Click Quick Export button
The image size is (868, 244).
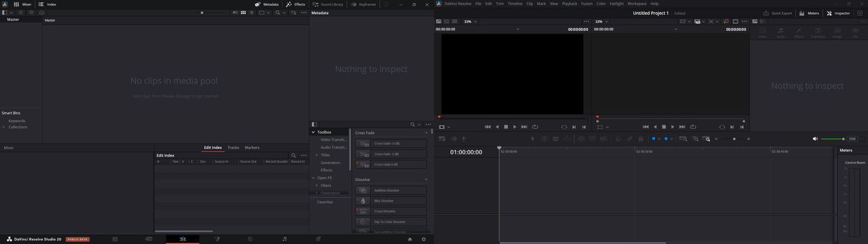pos(777,13)
